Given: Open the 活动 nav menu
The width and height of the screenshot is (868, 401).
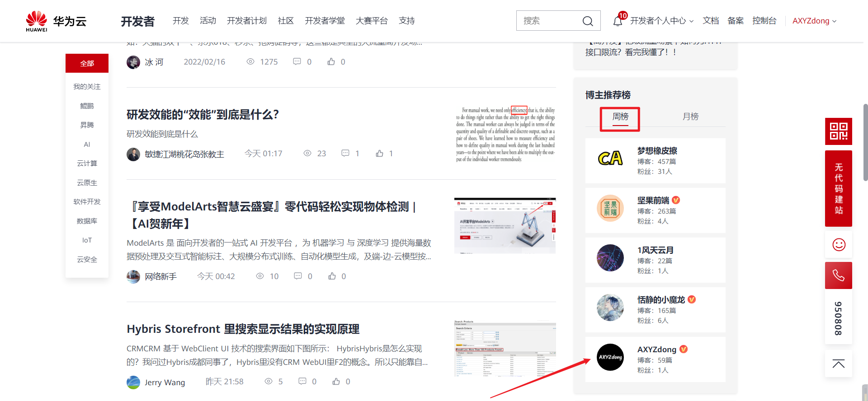Looking at the screenshot, I should pyautogui.click(x=208, y=21).
